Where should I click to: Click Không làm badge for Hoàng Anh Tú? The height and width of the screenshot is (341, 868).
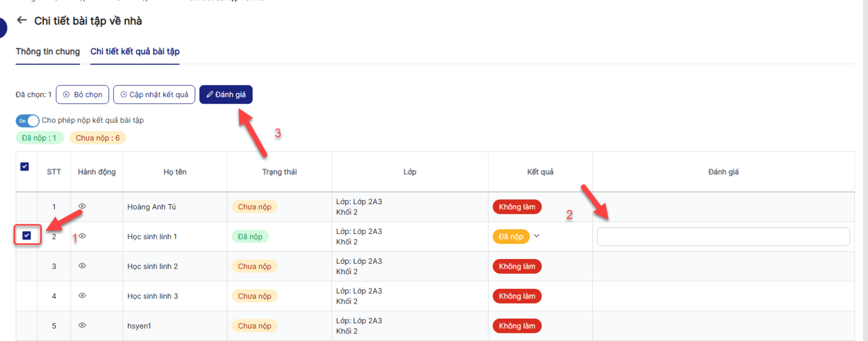[x=516, y=207]
